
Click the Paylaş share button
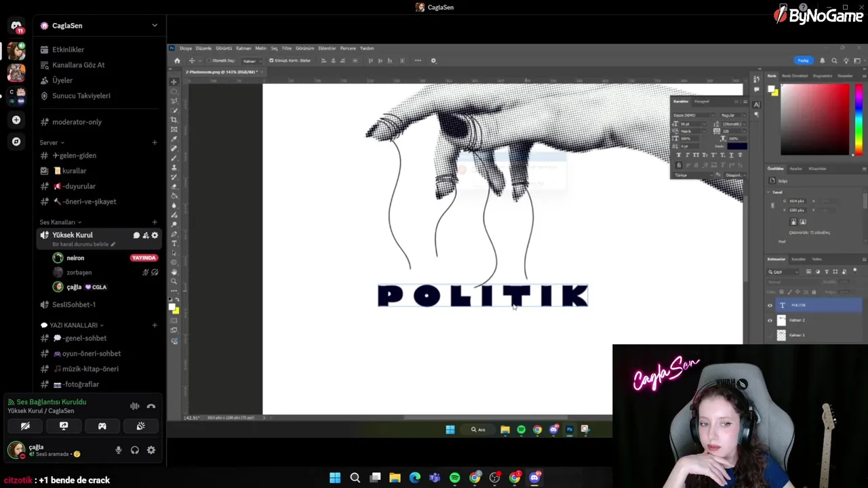[803, 60]
